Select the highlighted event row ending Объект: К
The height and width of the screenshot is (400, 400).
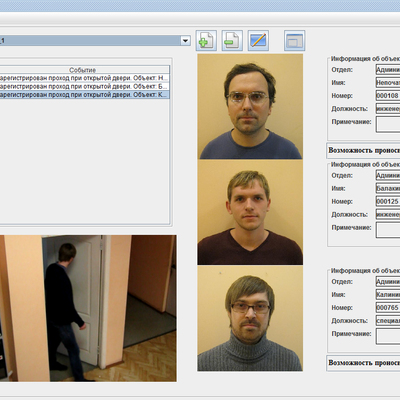click(85, 95)
